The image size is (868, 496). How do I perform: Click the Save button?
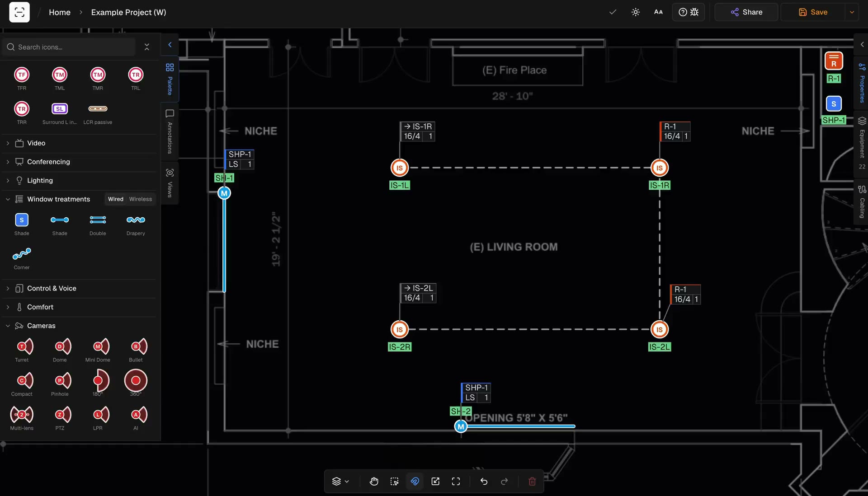point(813,12)
